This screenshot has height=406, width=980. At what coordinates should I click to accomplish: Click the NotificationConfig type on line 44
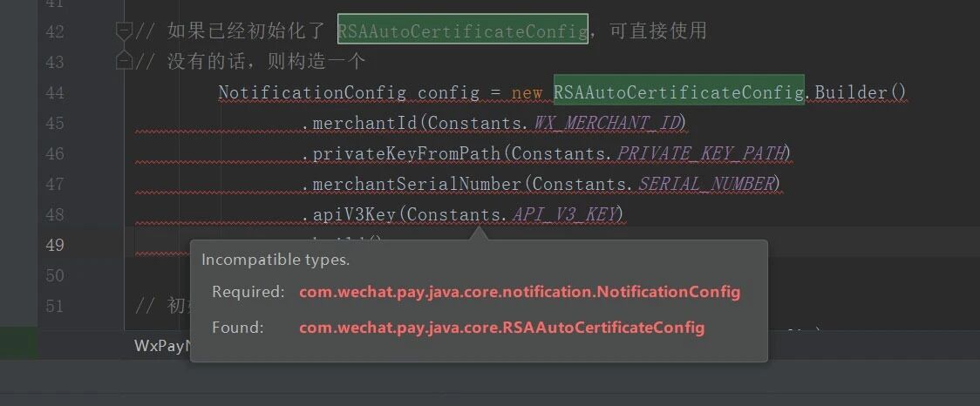coord(312,93)
